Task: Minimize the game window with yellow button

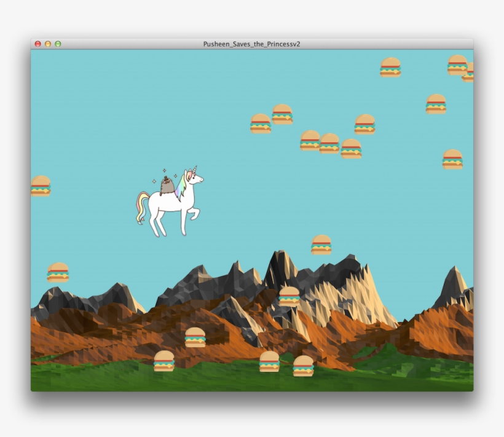Action: pyautogui.click(x=48, y=44)
